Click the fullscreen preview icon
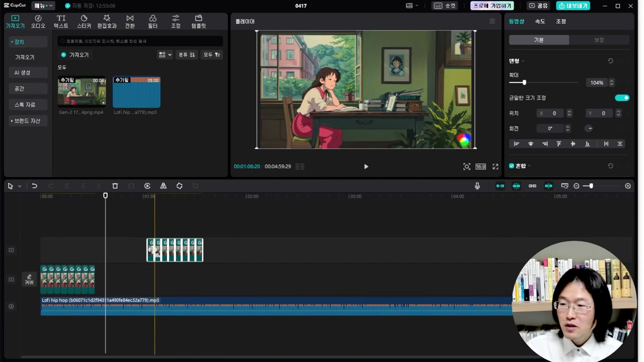 (495, 167)
